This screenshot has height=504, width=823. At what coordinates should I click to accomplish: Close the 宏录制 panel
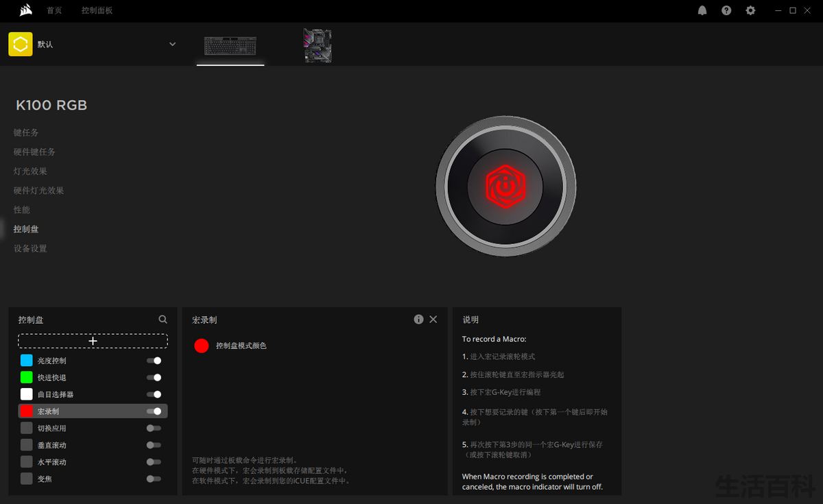point(433,320)
